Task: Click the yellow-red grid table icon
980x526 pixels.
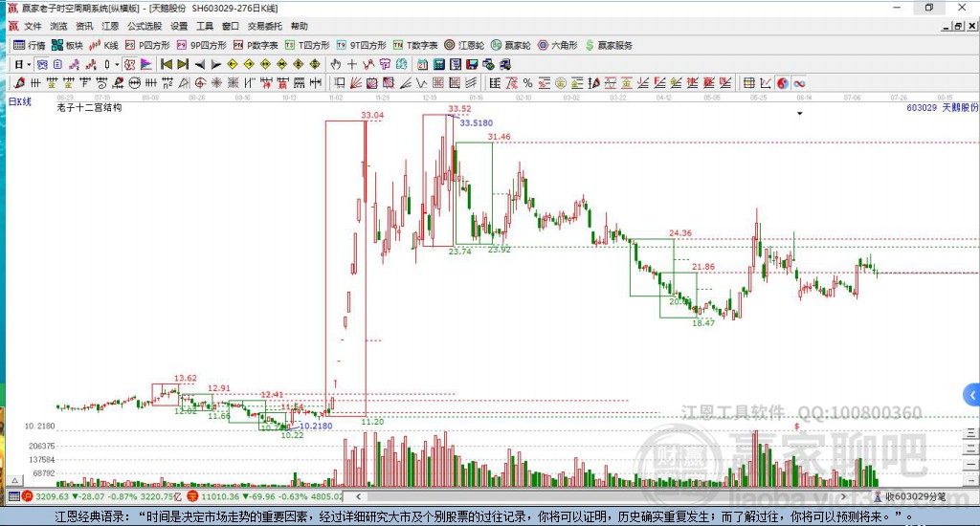Action: (749, 83)
